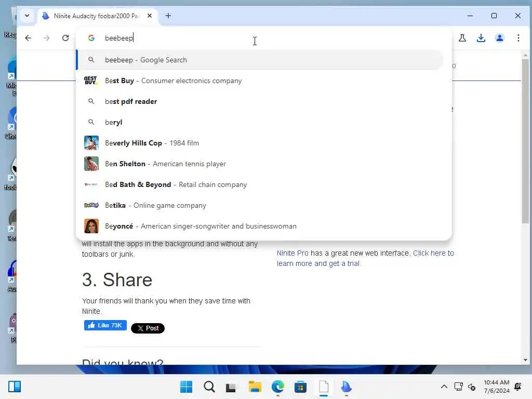Click the muted volume tray icon
532x399 pixels.
coord(472,387)
